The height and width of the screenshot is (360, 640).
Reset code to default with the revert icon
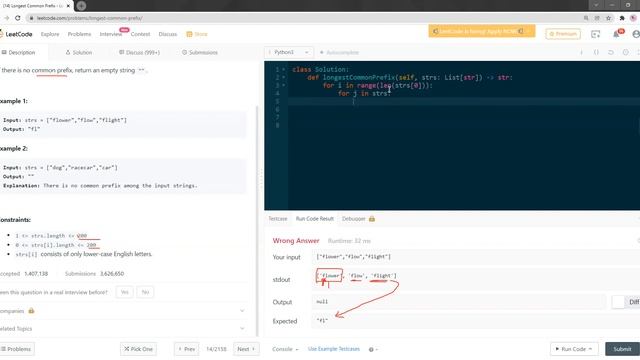pos(611,53)
